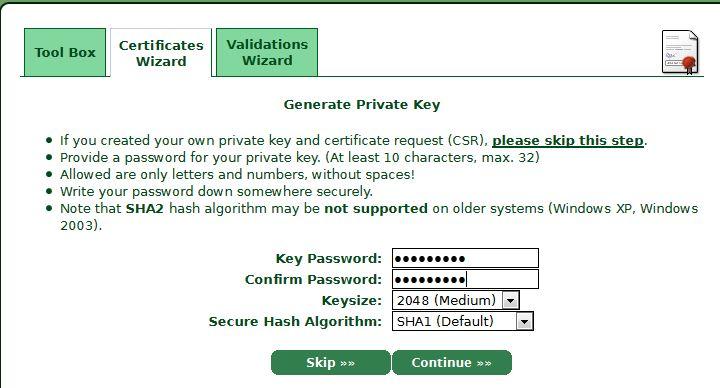
Task: Click the 'Keysize:' label
Action: [352, 301]
